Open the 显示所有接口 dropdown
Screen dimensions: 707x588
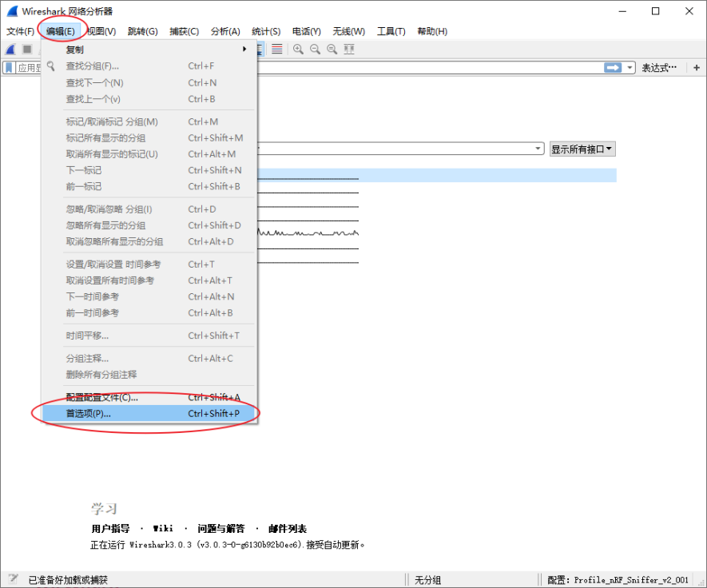[581, 149]
